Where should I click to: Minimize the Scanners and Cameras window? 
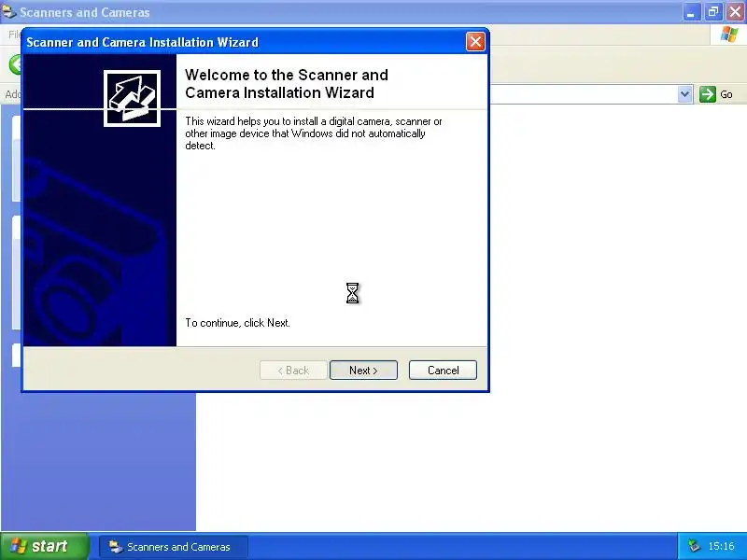(691, 12)
